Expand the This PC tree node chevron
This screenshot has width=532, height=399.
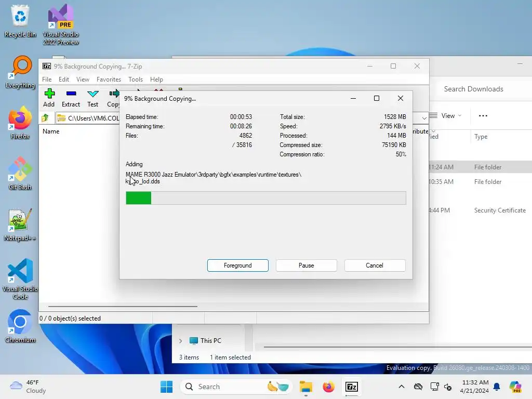coord(180,341)
